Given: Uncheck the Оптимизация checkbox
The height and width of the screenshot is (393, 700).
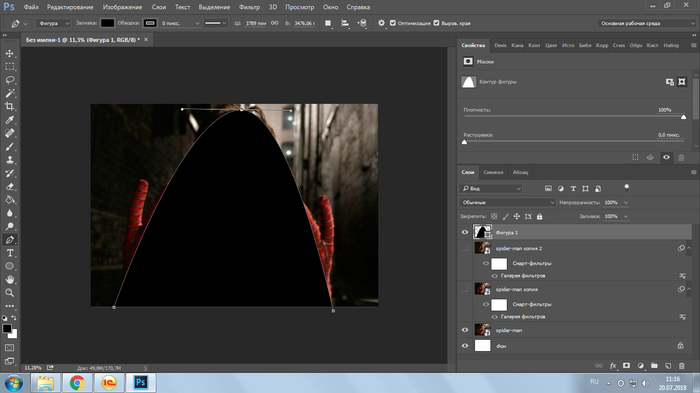Looking at the screenshot, I should click(x=393, y=23).
